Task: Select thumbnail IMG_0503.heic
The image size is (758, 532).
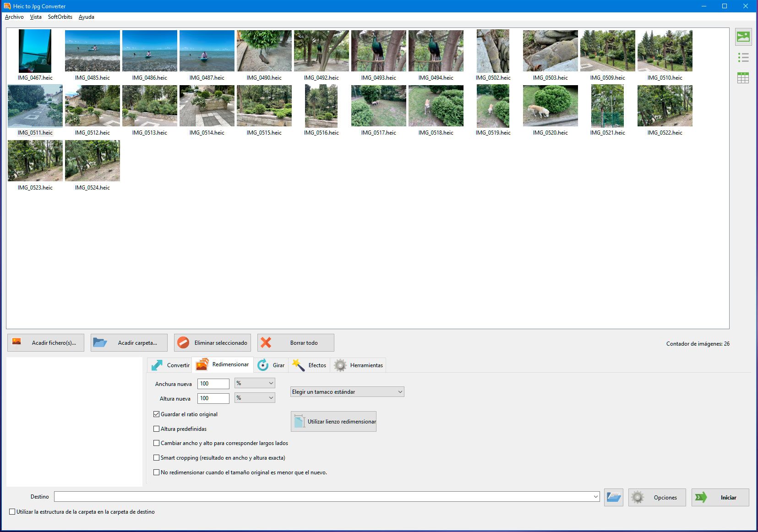Action: click(x=551, y=51)
